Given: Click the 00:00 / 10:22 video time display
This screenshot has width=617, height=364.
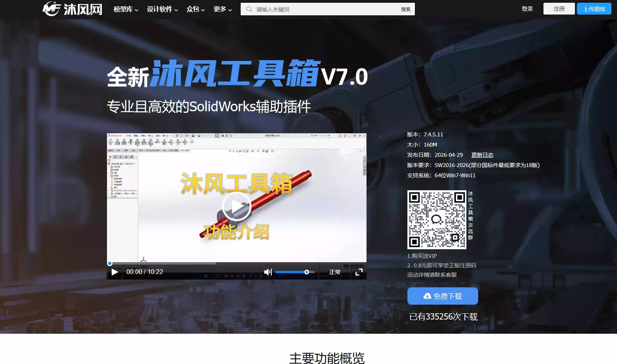Looking at the screenshot, I should pyautogui.click(x=145, y=272).
